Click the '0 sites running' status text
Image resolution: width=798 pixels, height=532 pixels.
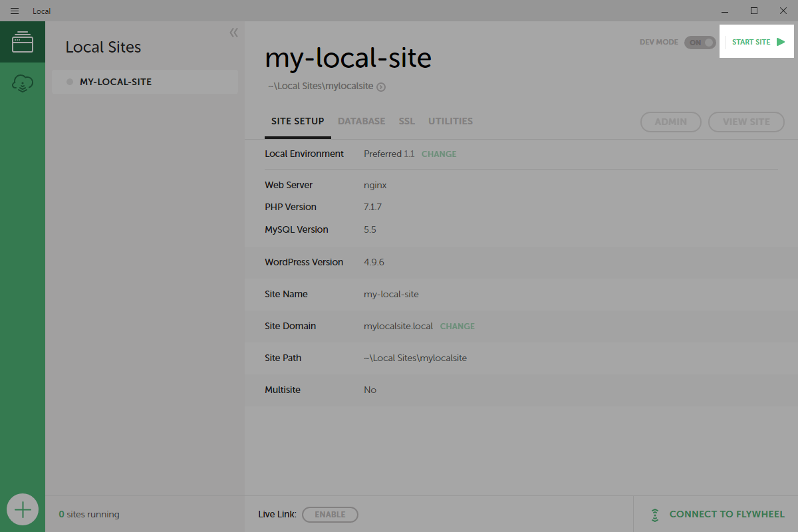(89, 514)
